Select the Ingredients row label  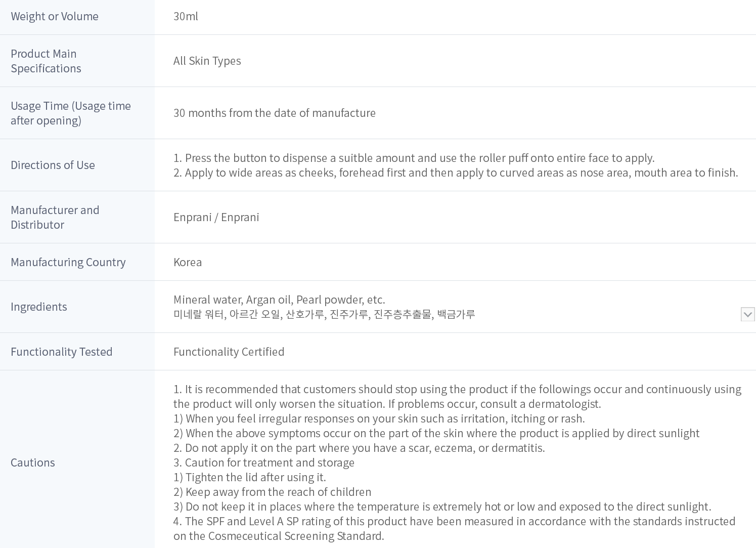(x=39, y=307)
